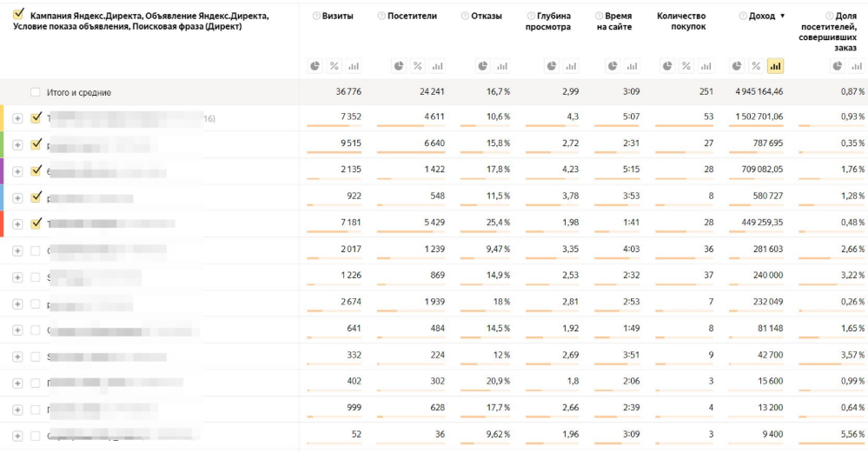This screenshot has width=868, height=460.
Task: Expand the row with 922 visits
Action: point(17,197)
